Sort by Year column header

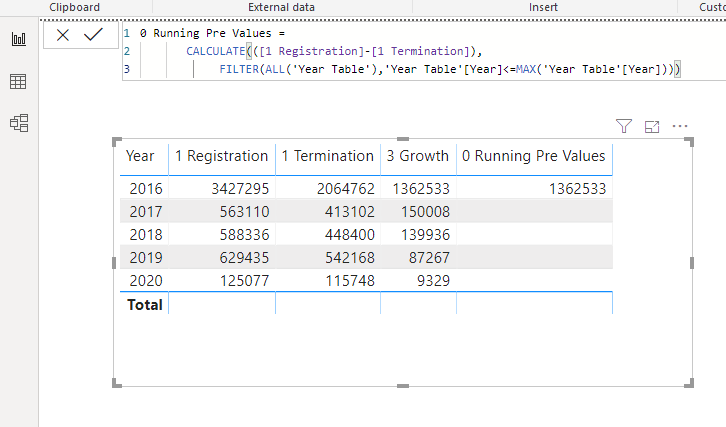[140, 156]
